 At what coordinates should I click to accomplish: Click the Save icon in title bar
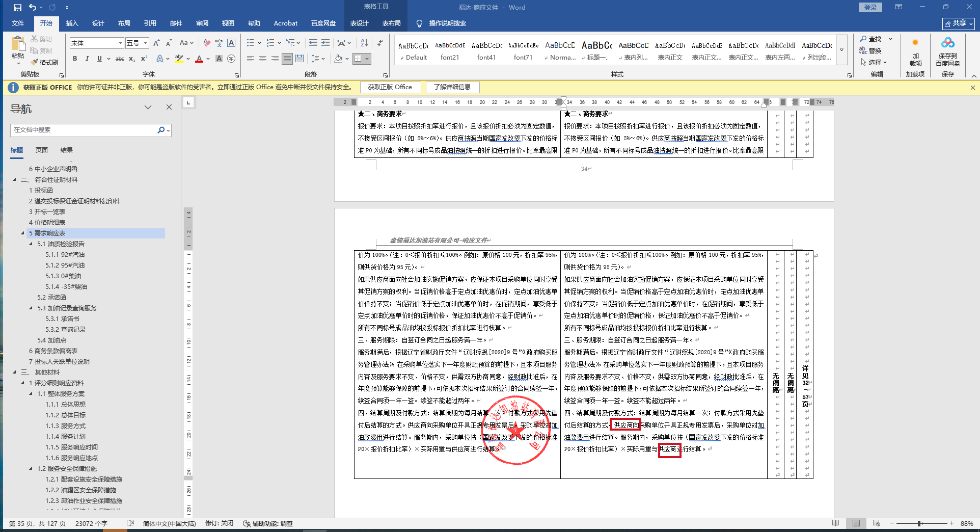[x=18, y=7]
